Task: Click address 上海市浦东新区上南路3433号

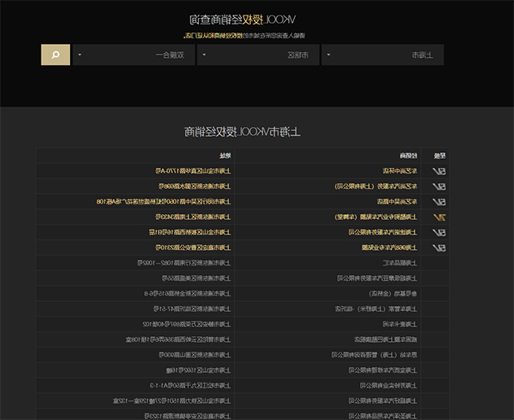Action: pos(193,217)
